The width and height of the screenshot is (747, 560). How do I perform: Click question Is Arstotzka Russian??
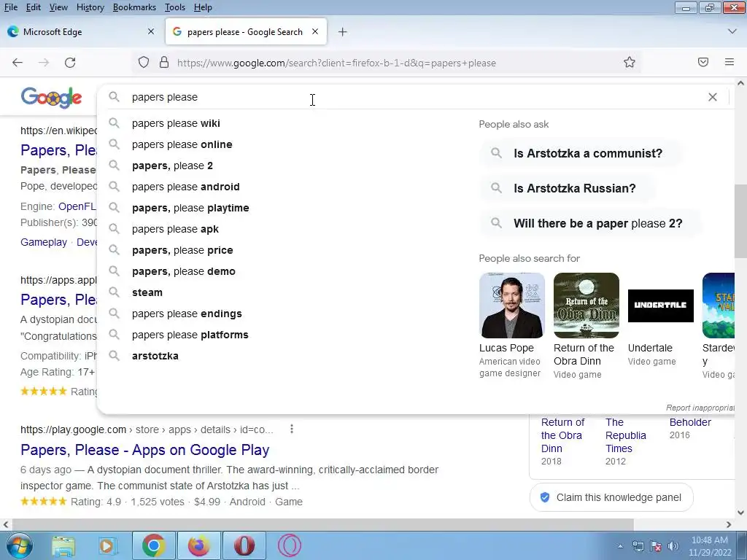[568, 189]
